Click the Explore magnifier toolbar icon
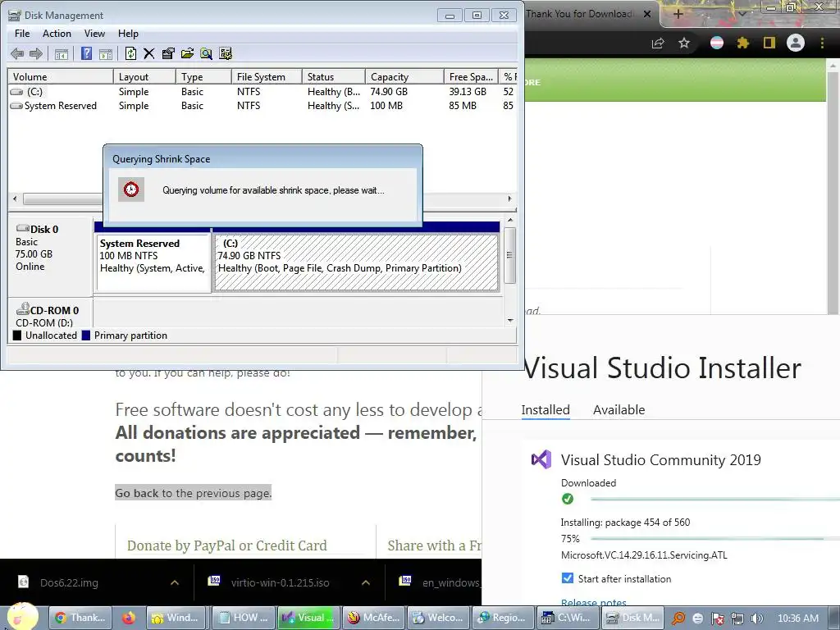This screenshot has height=630, width=840. (206, 53)
